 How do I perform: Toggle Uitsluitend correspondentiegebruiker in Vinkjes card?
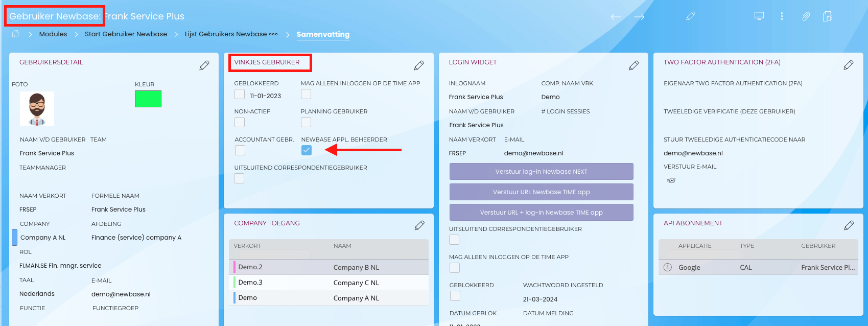(239, 178)
